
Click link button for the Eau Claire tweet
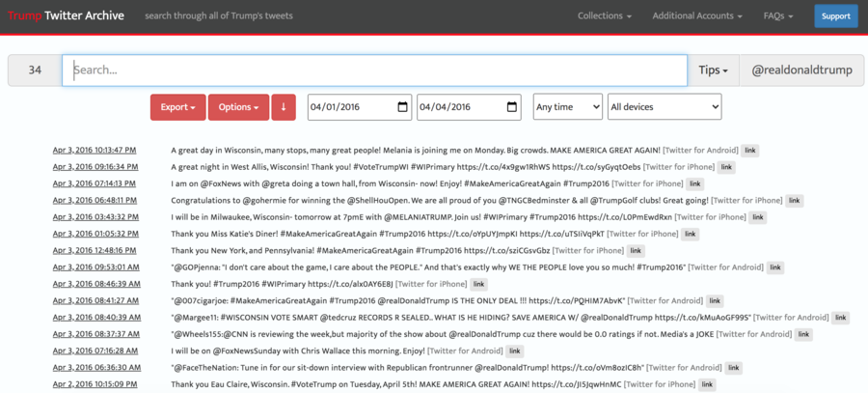coord(706,384)
